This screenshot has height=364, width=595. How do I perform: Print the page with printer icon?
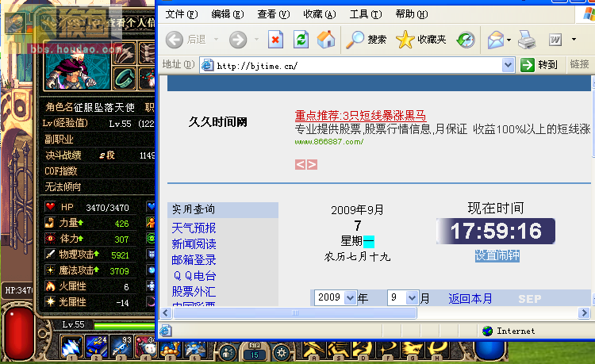pyautogui.click(x=527, y=40)
